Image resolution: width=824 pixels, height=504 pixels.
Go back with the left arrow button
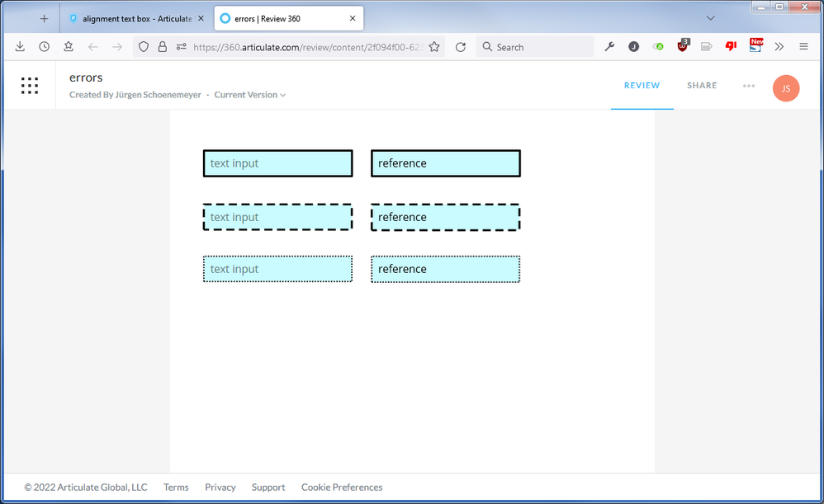point(93,47)
